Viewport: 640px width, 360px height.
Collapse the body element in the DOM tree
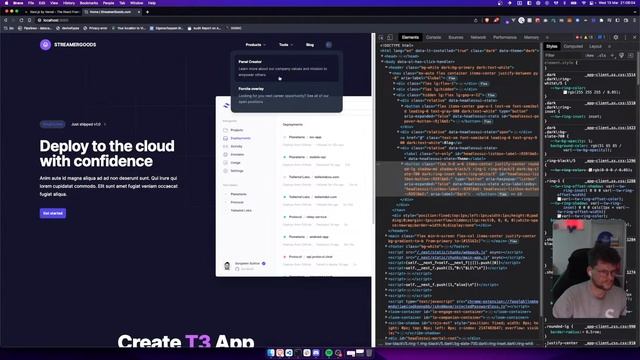382,62
